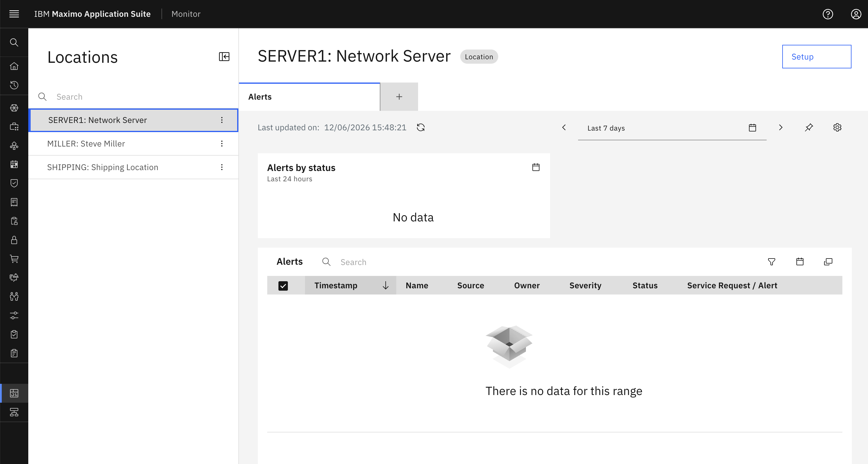Open overflow menu for MILLER: Steve Miller
This screenshot has height=464, width=868.
coord(222,144)
